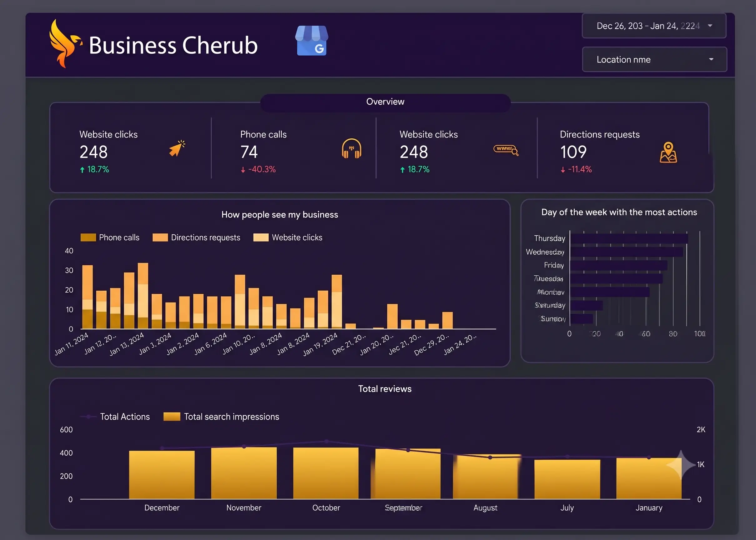Screen dimensions: 756x540
Task: Click the Total reviews chart title
Action: coord(385,389)
